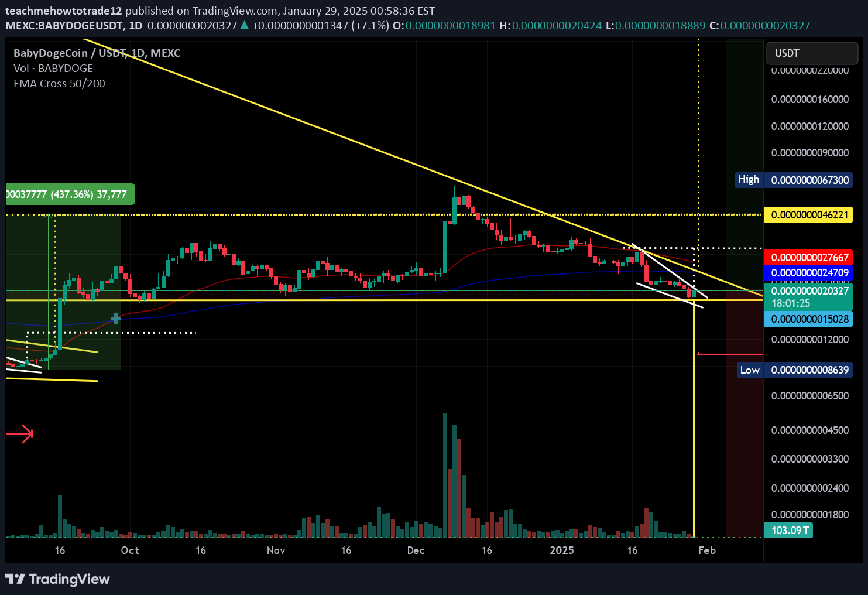This screenshot has width=868, height=595.
Task: Click the Nov label on time axis
Action: (276, 550)
